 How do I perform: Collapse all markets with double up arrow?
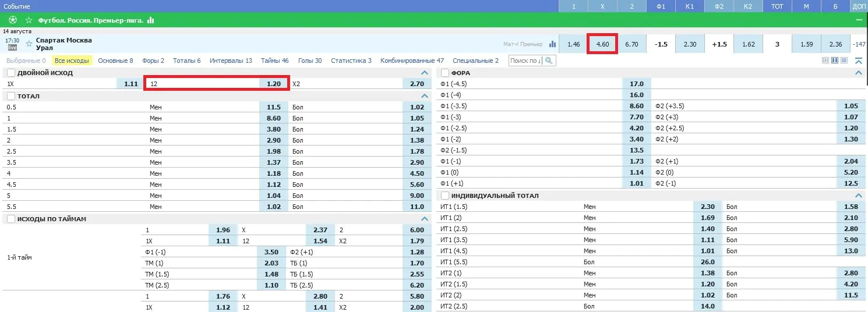click(x=858, y=61)
